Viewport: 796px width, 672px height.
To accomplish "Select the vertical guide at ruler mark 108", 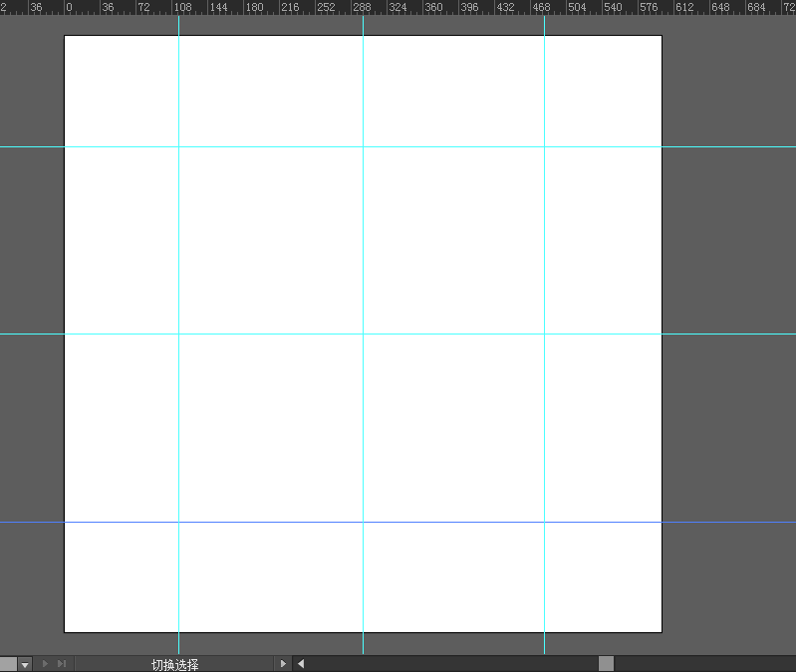I will click(178, 335).
